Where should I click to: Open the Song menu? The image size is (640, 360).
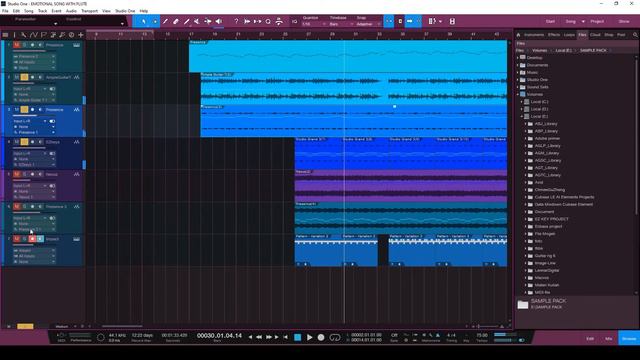tap(29, 11)
